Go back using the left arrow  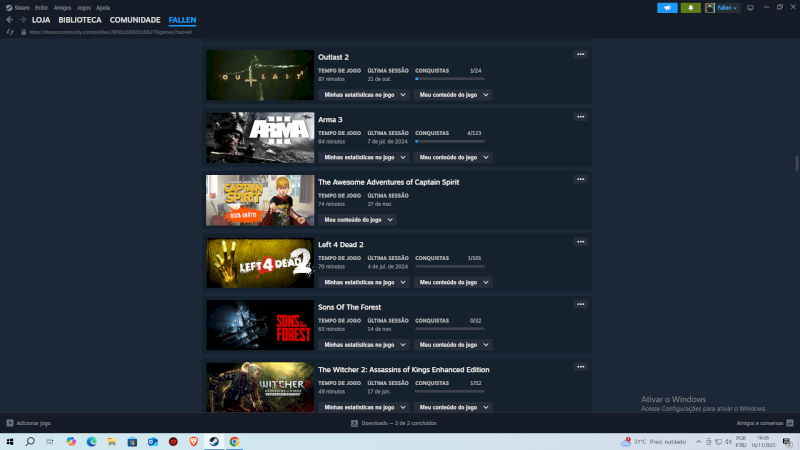(10, 20)
